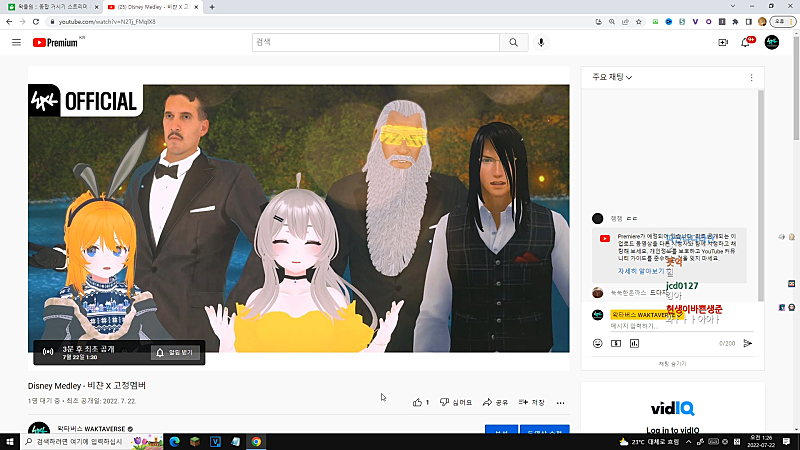Click the search magnifier button

513,42
